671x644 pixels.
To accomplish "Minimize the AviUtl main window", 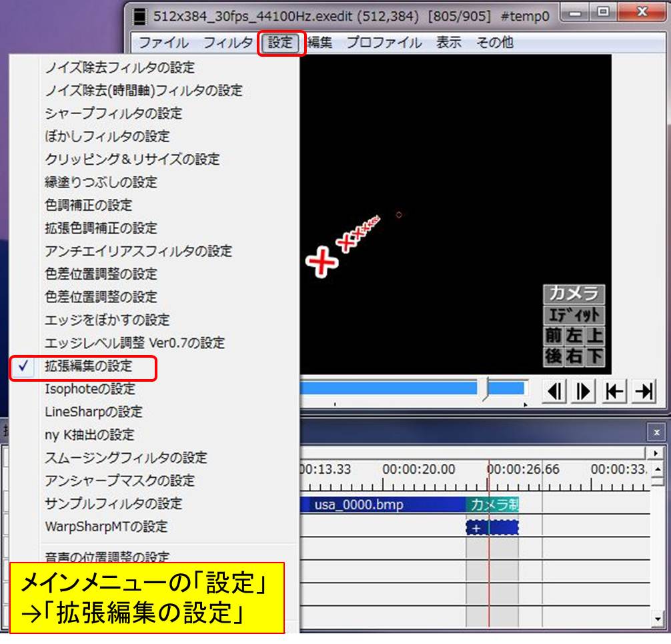I will [x=576, y=13].
